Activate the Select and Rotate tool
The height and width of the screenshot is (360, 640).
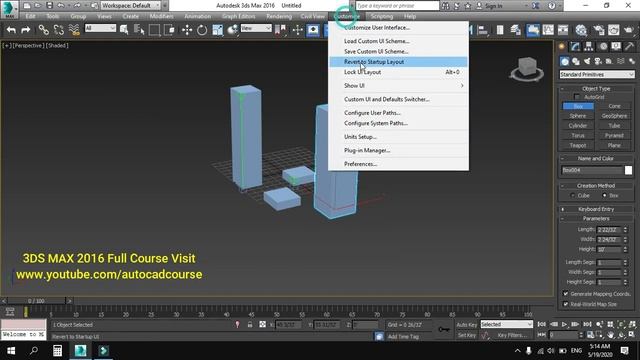[x=202, y=30]
